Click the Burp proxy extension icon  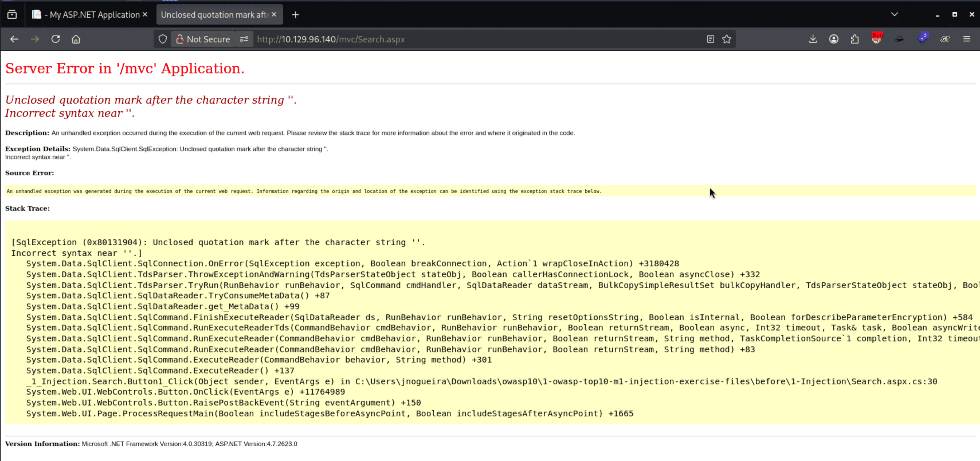point(877,38)
